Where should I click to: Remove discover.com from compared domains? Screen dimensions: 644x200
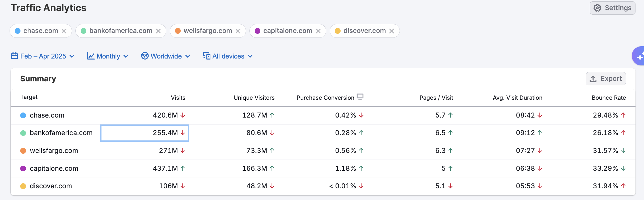point(392,31)
